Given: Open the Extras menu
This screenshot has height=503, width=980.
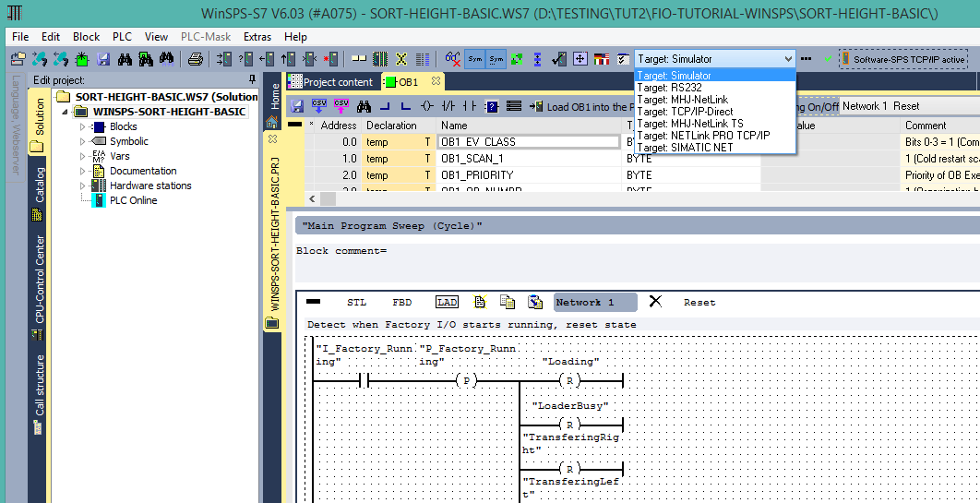Looking at the screenshot, I should click(x=257, y=37).
